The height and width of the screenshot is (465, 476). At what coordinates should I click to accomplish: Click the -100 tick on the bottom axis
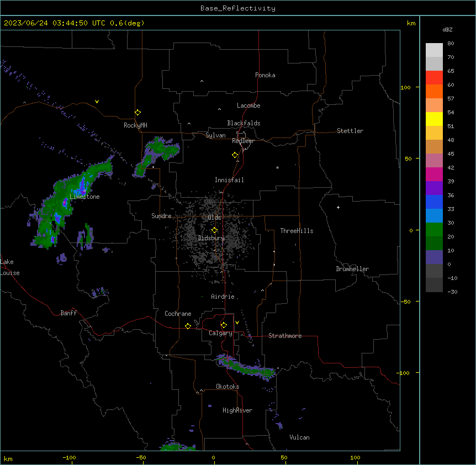tap(69, 457)
